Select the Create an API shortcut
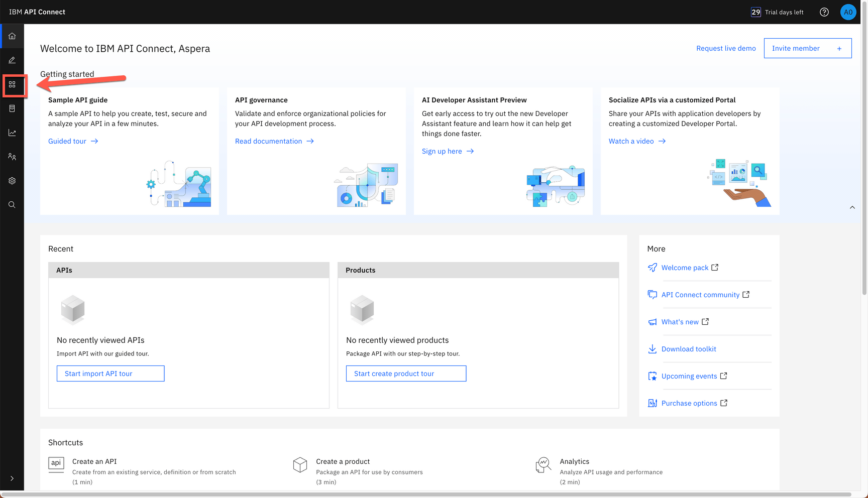868x498 pixels. pyautogui.click(x=94, y=461)
